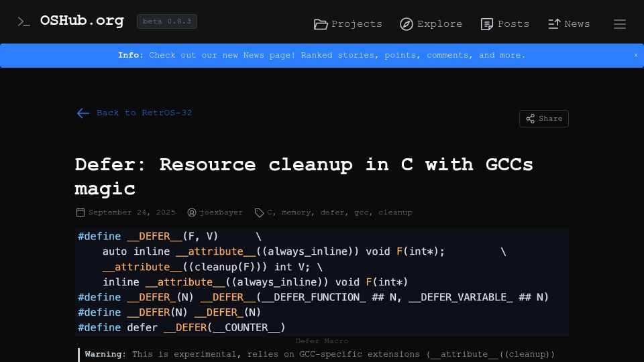Image resolution: width=644 pixels, height=362 pixels.
Task: Click the Explore compass icon
Action: (x=407, y=24)
